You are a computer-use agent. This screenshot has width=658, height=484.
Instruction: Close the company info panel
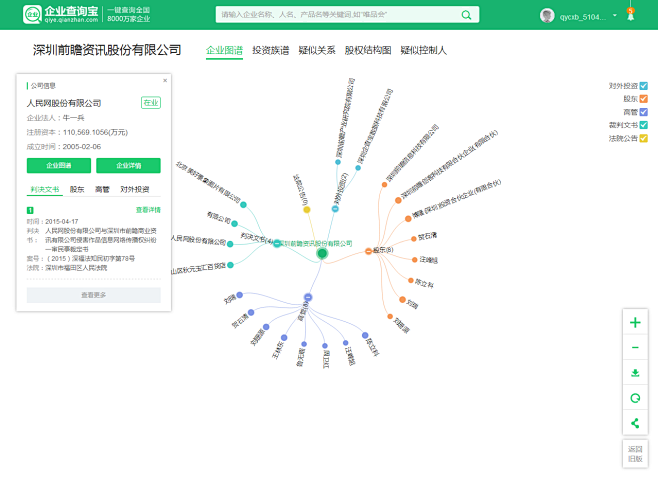[165, 81]
